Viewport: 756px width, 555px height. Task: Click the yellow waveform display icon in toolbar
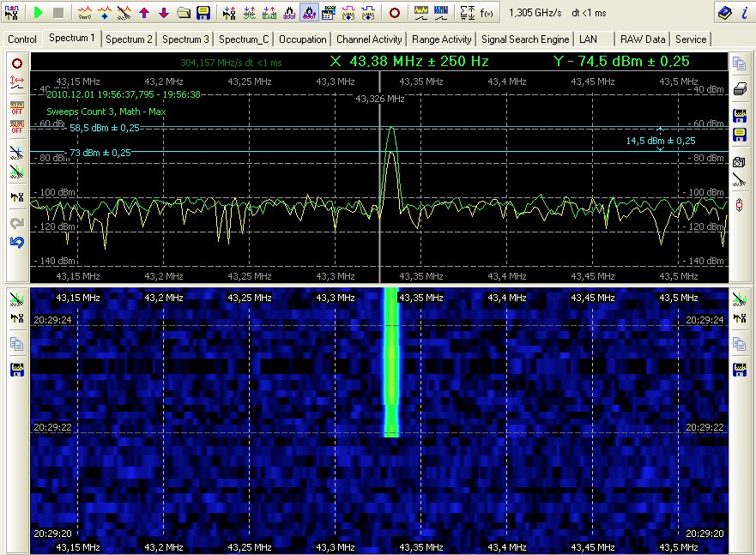tap(421, 13)
